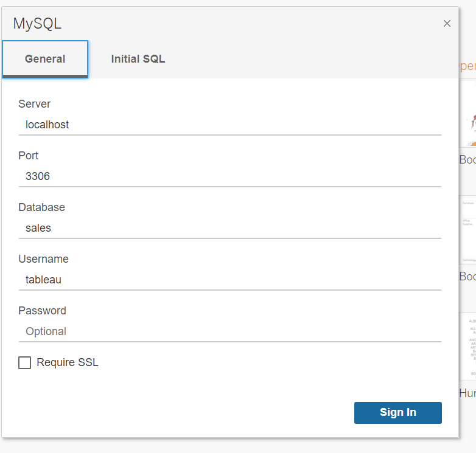Image resolution: width=476 pixels, height=453 pixels.
Task: Open the Initial SQL tab
Action: 138,59
